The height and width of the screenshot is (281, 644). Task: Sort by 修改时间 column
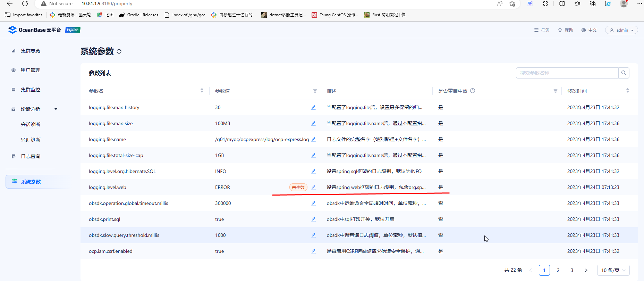tap(628, 91)
